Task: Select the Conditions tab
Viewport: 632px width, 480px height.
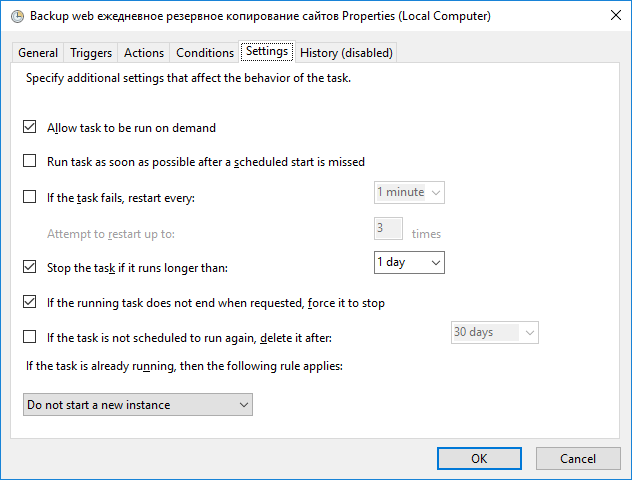Action: (x=205, y=53)
